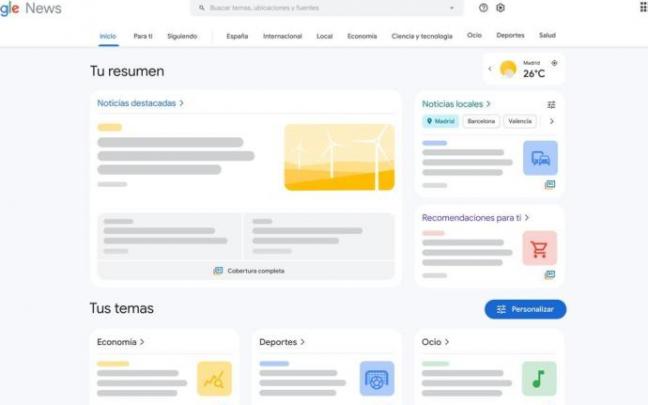Image resolution: width=648 pixels, height=405 pixels.
Task: Select the Barcelona location chip
Action: coord(481,121)
